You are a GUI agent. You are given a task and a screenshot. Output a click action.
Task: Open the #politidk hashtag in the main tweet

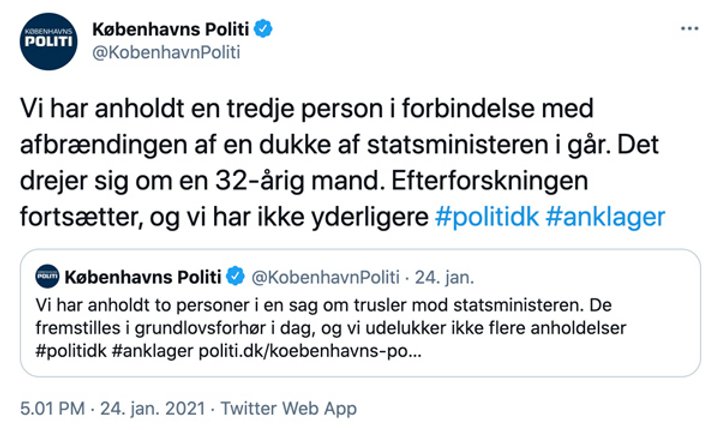(487, 217)
